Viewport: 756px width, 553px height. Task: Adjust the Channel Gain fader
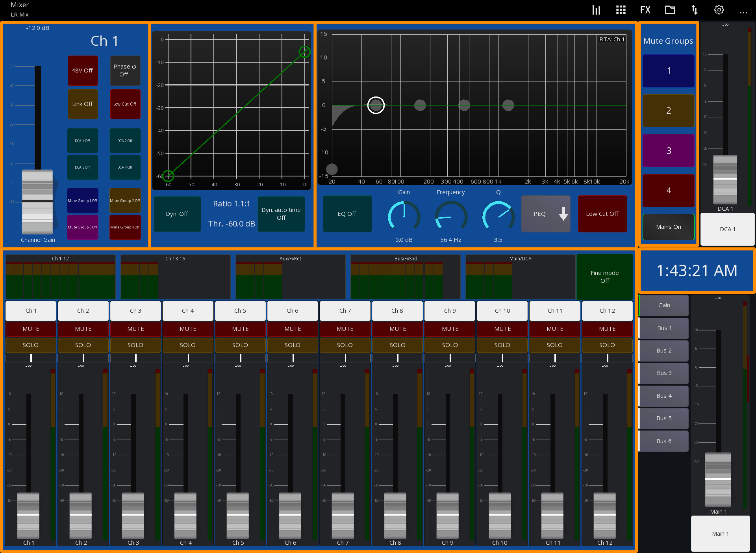(x=37, y=201)
